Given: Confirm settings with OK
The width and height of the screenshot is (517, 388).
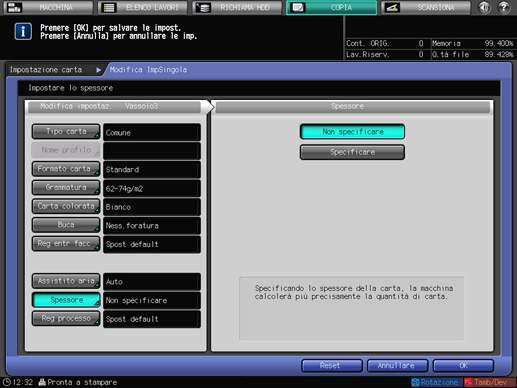Looking at the screenshot, I should point(463,366).
